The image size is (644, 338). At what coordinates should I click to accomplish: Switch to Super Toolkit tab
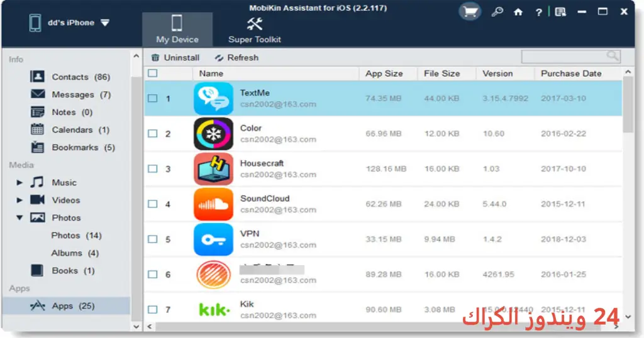point(255,30)
